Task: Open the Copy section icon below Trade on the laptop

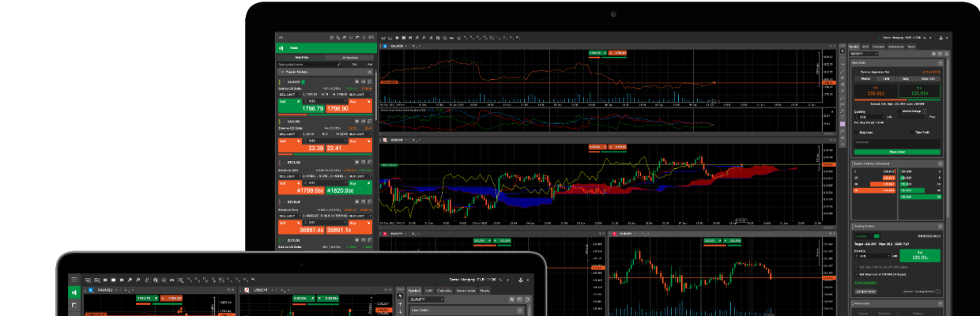Action: click(x=73, y=305)
